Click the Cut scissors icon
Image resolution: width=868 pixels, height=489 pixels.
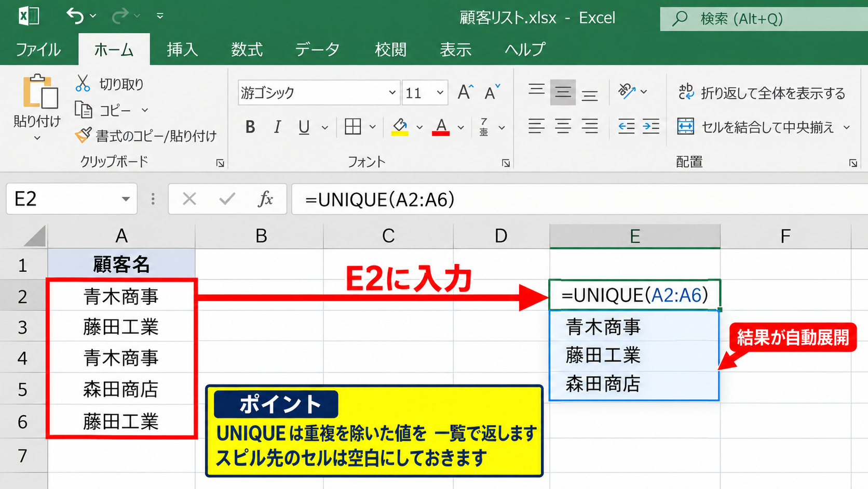83,83
